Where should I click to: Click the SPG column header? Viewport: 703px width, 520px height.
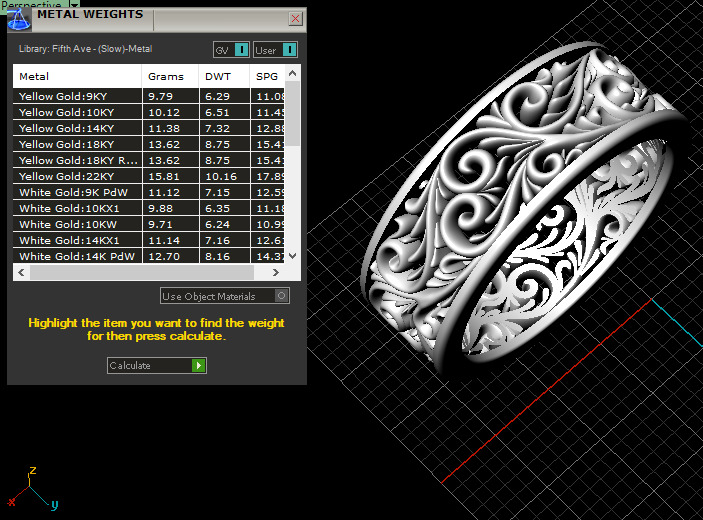(267, 76)
